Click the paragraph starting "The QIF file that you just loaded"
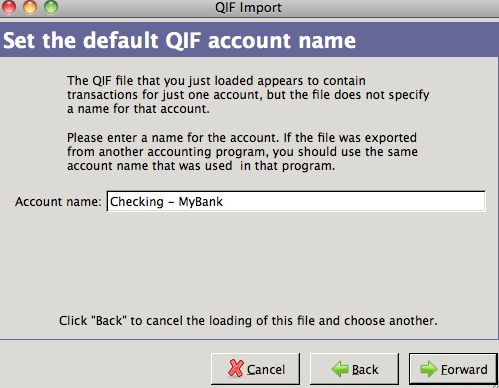 248,95
